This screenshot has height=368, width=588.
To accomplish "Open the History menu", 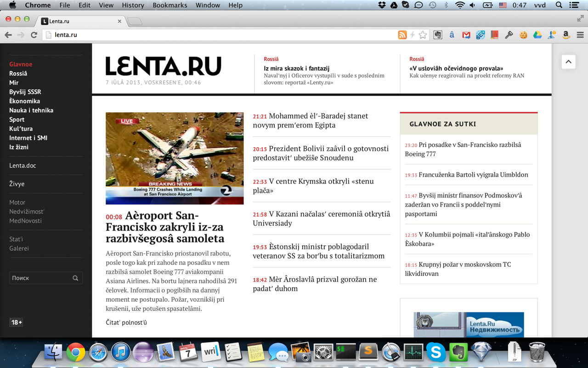I will pyautogui.click(x=133, y=5).
